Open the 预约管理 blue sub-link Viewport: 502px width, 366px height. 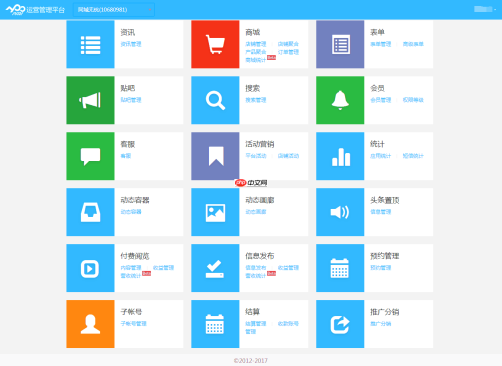click(381, 268)
